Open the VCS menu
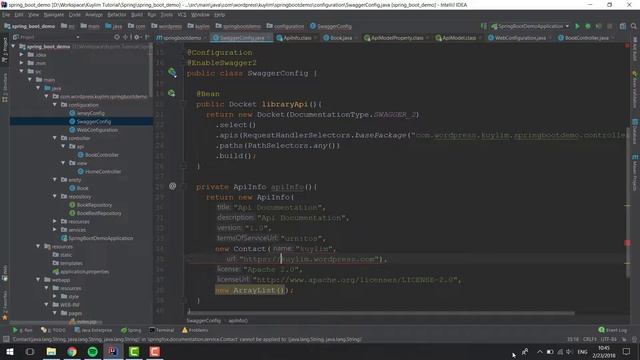The image size is (640, 360). [x=182, y=15]
